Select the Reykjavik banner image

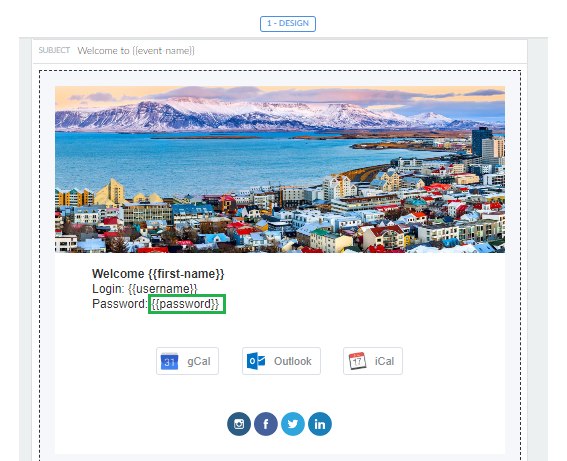pyautogui.click(x=280, y=169)
